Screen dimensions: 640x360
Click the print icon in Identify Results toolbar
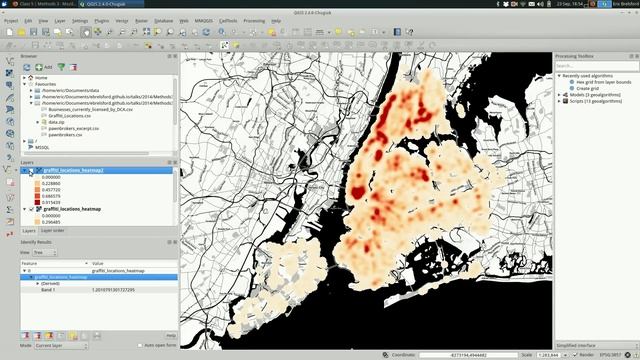[96, 336]
